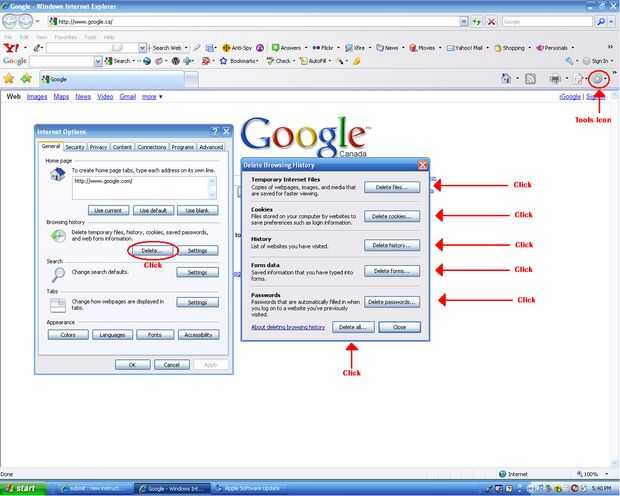Click the Movies toolbar button

point(422,48)
